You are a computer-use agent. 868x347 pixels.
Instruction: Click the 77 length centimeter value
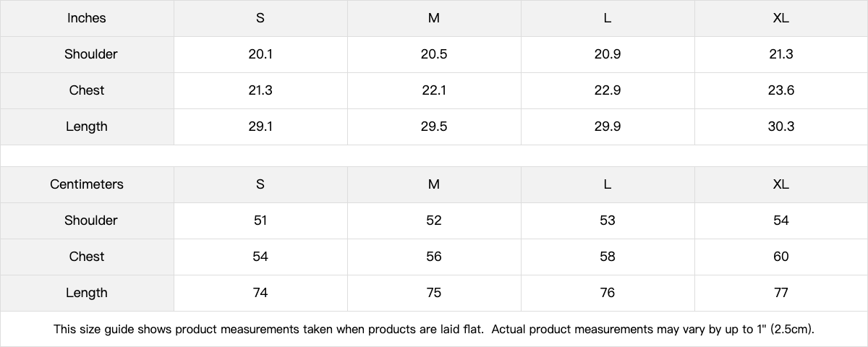click(x=780, y=293)
